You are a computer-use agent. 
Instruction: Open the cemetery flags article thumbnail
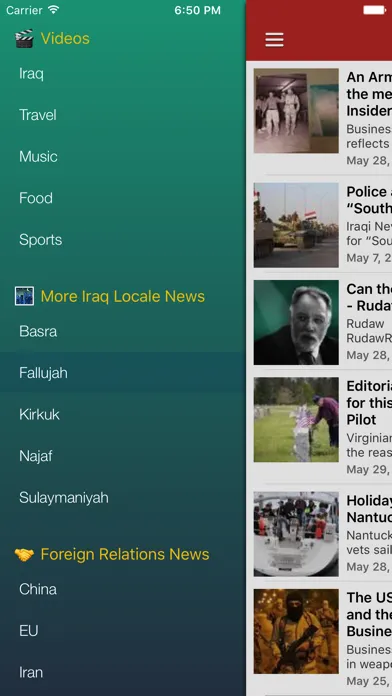296,419
